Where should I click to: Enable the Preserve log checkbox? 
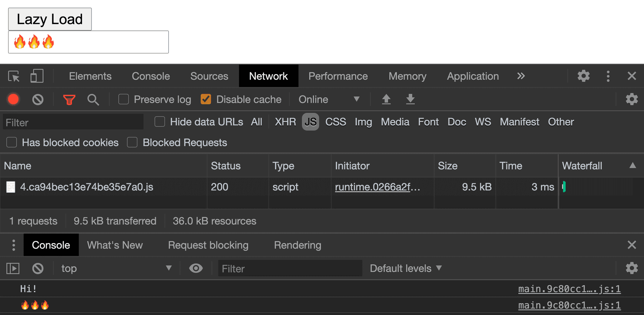(123, 99)
